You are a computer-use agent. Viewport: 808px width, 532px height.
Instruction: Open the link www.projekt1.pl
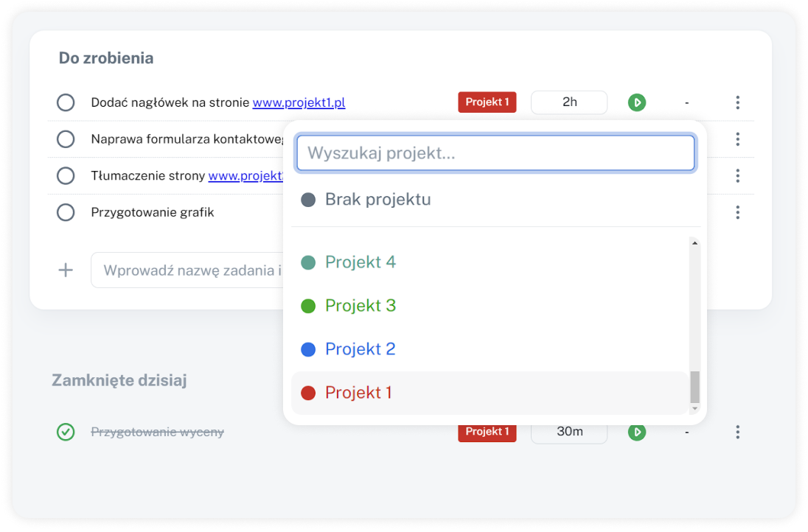point(299,102)
